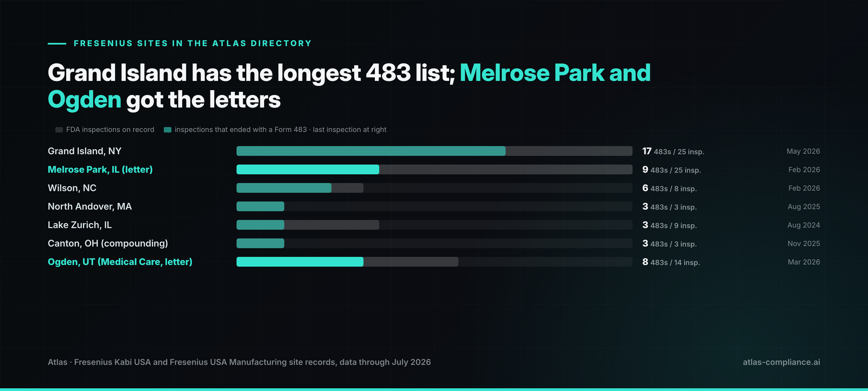Viewport: 868px width, 391px height.
Task: Select the Lake Zurich, IL label
Action: [80, 225]
